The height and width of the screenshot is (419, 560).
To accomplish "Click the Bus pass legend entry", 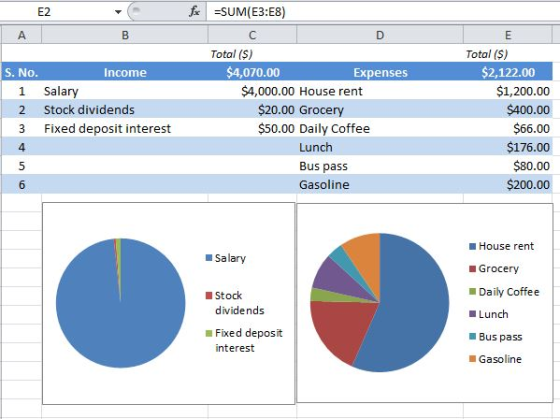I will tap(496, 337).
